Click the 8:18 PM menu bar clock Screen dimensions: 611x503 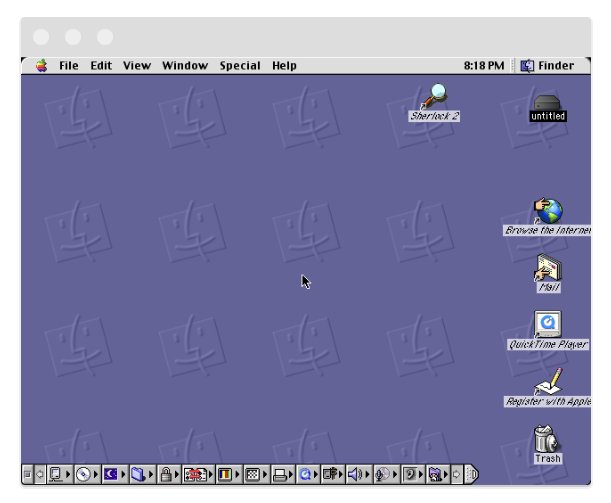(x=484, y=65)
